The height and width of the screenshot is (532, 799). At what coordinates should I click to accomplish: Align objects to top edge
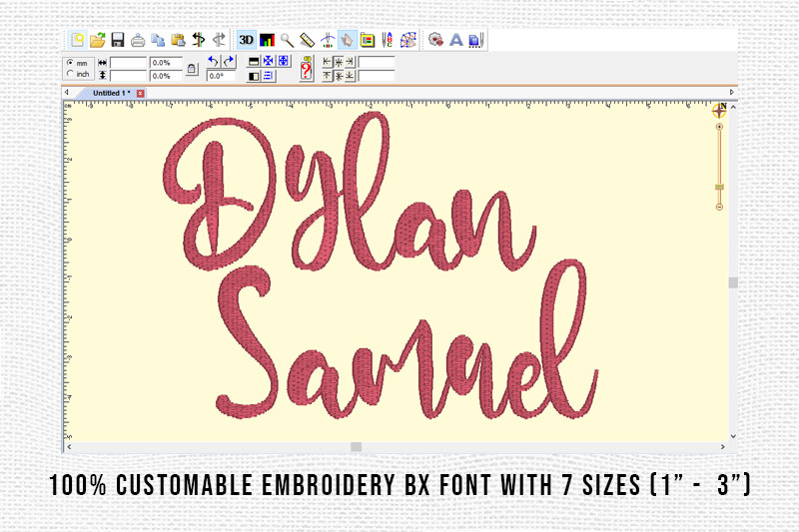(x=328, y=76)
